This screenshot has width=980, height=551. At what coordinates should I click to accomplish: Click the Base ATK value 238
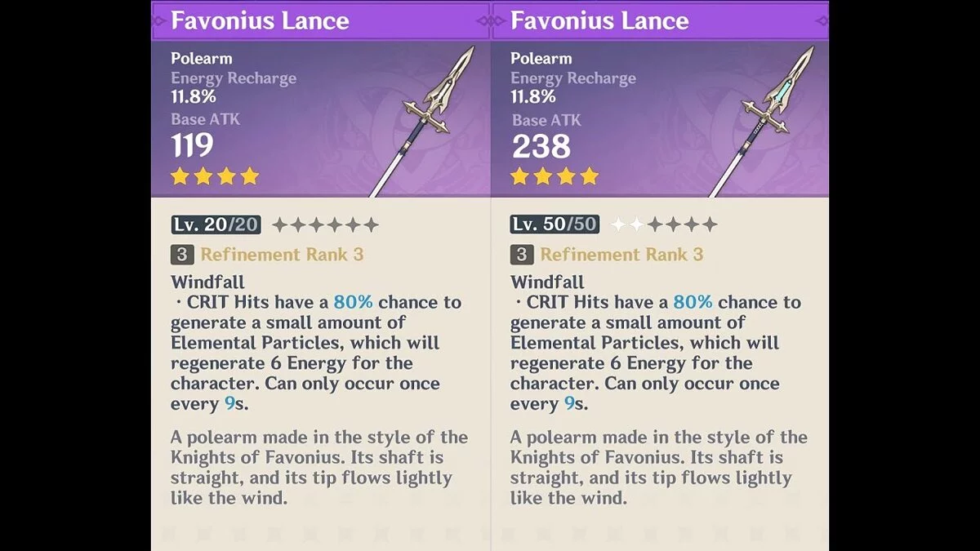[x=541, y=146]
